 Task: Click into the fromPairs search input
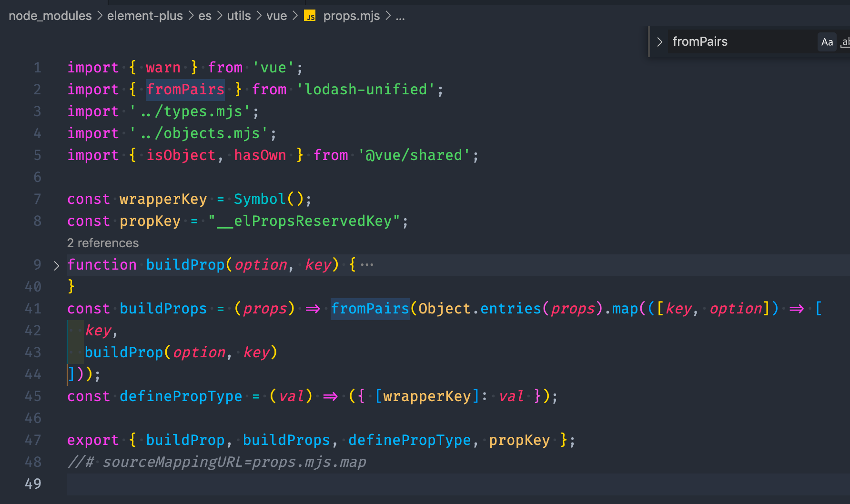pyautogui.click(x=739, y=42)
